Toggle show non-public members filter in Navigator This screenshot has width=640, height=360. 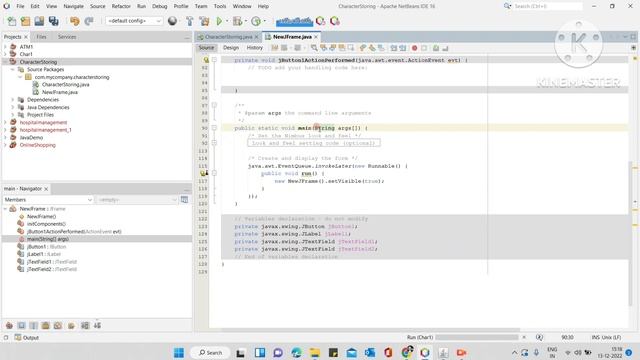(45, 326)
